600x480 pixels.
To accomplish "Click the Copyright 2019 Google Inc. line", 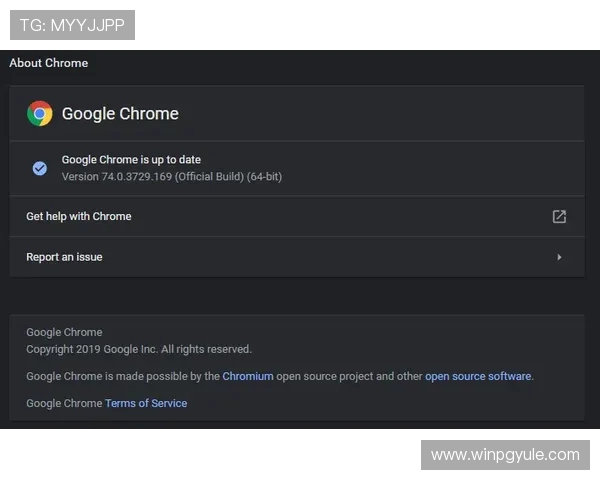I will click(x=139, y=349).
